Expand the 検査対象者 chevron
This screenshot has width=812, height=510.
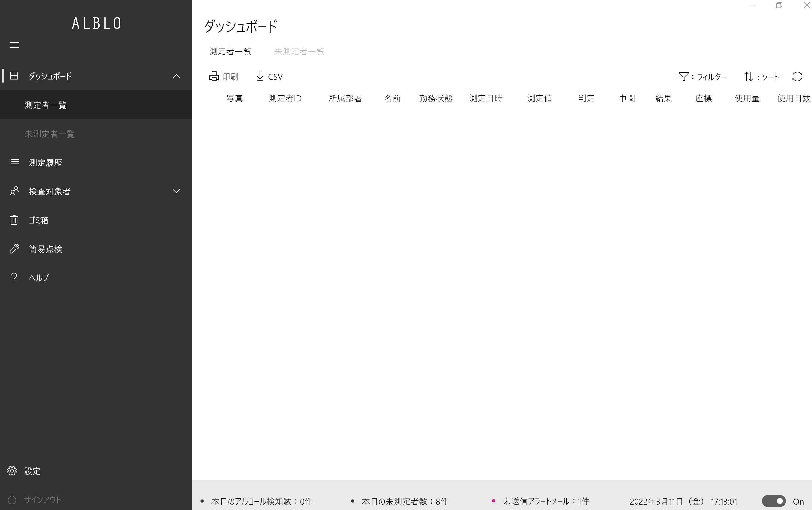click(176, 191)
